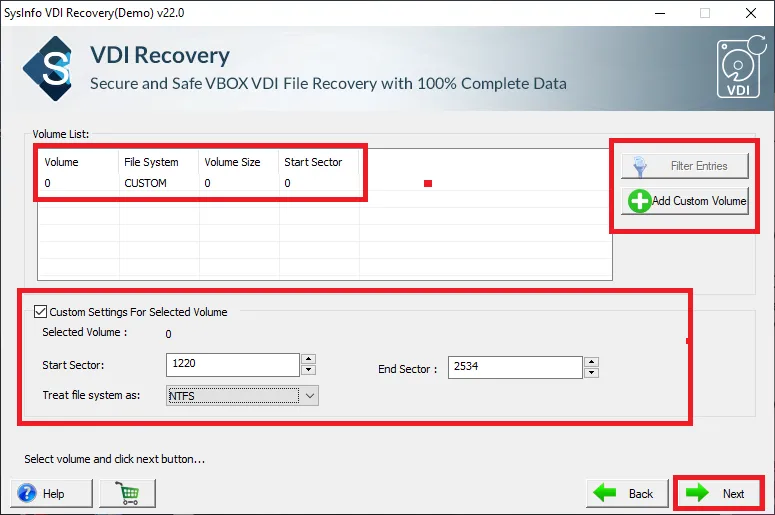The height and width of the screenshot is (515, 775).
Task: Click the End Sector input field
Action: [x=515, y=367]
